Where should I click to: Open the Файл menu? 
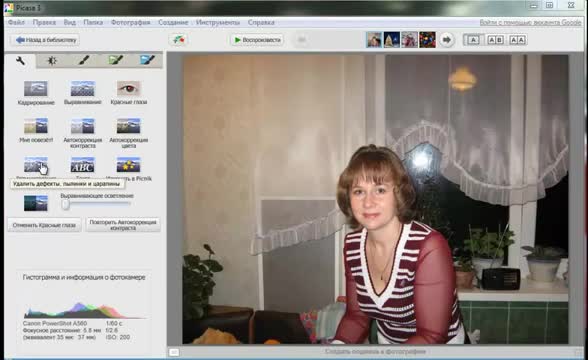pyautogui.click(x=16, y=22)
